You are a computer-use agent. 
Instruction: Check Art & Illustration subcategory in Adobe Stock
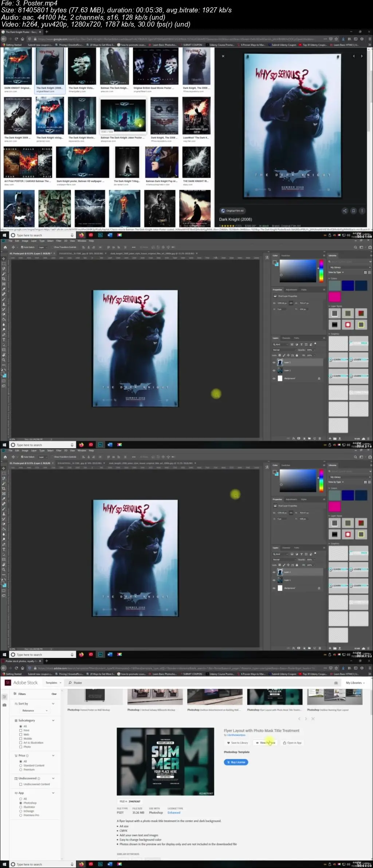[21, 743]
